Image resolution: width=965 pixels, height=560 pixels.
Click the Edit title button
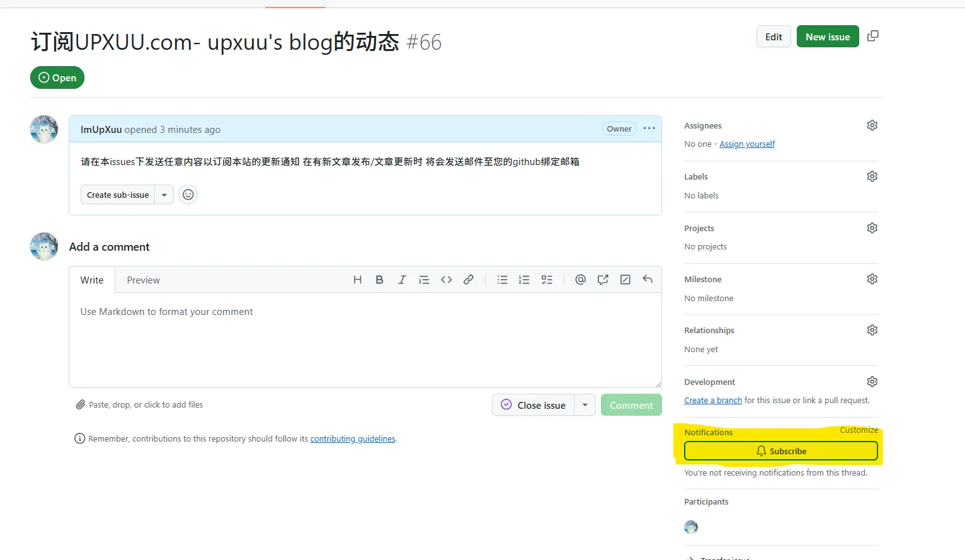774,37
